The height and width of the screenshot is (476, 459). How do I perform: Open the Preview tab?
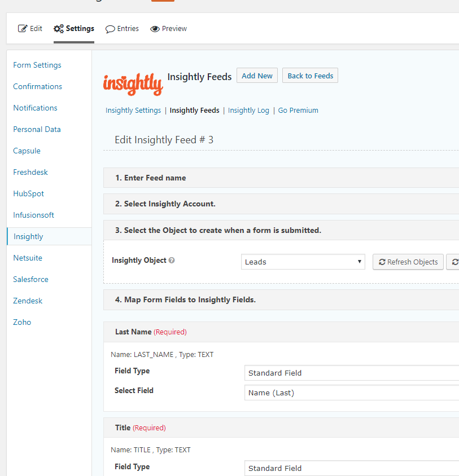[x=168, y=29]
